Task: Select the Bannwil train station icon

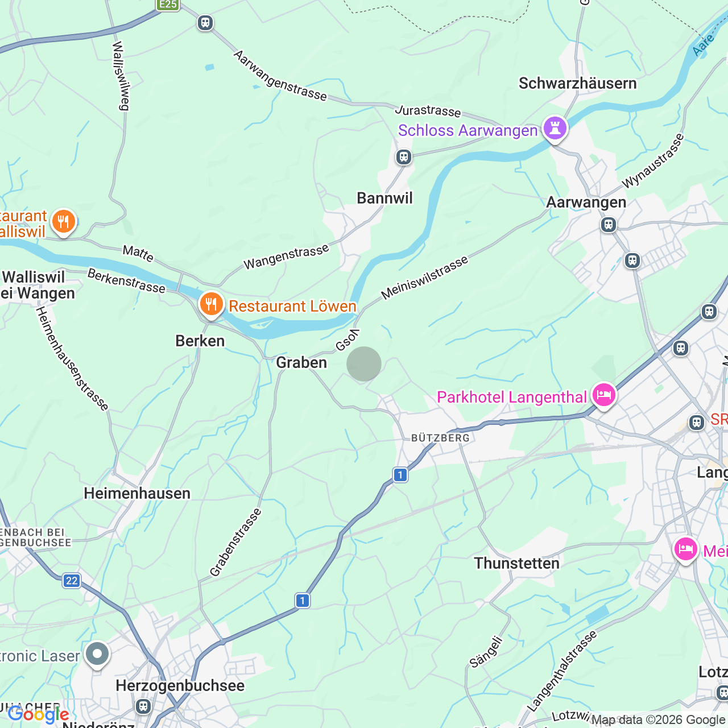Action: pos(404,157)
